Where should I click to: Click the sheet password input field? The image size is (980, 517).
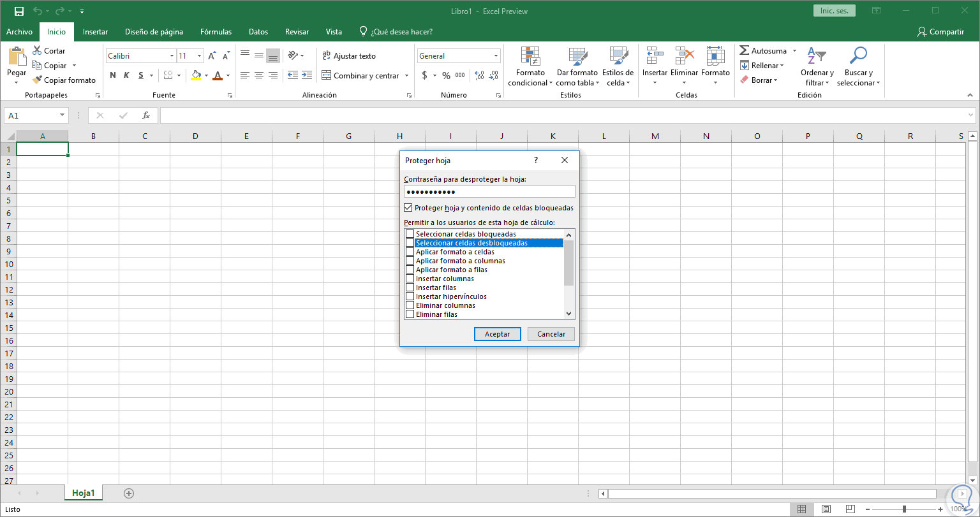pos(489,192)
